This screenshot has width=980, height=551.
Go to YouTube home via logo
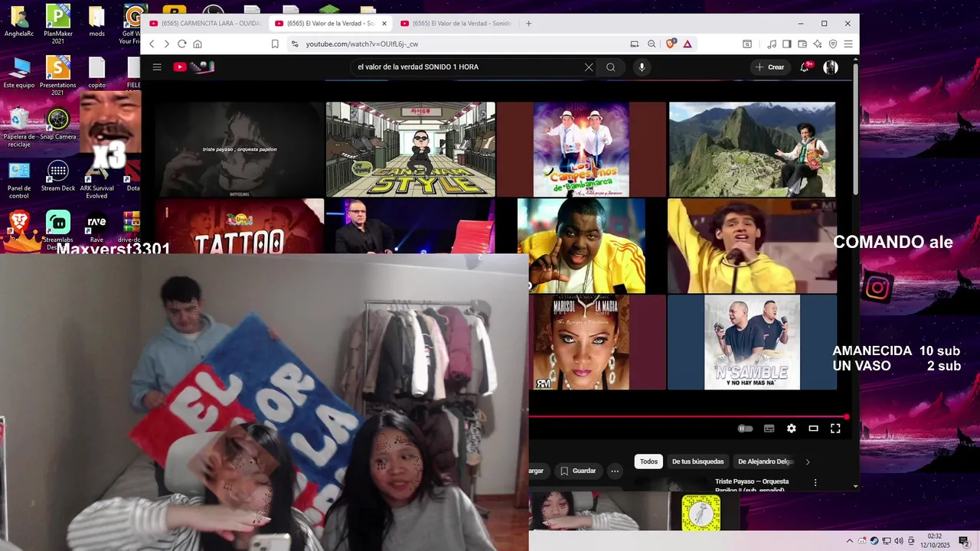pos(194,67)
